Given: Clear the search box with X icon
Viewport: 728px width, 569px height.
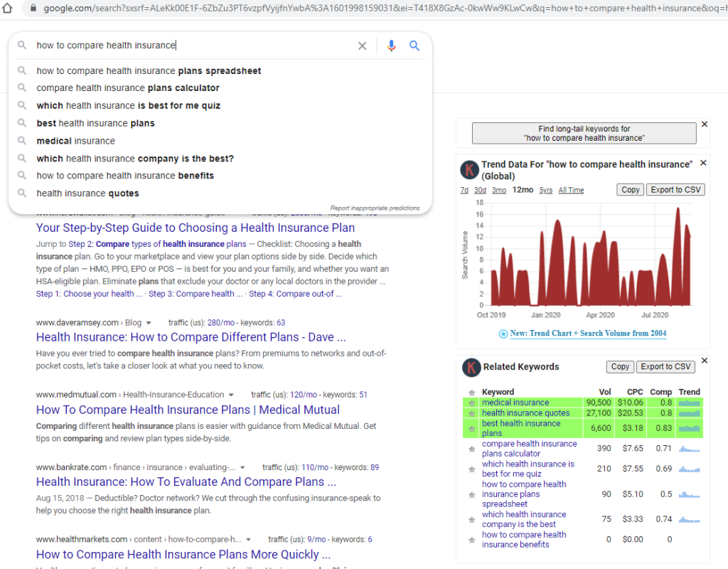Looking at the screenshot, I should point(362,46).
